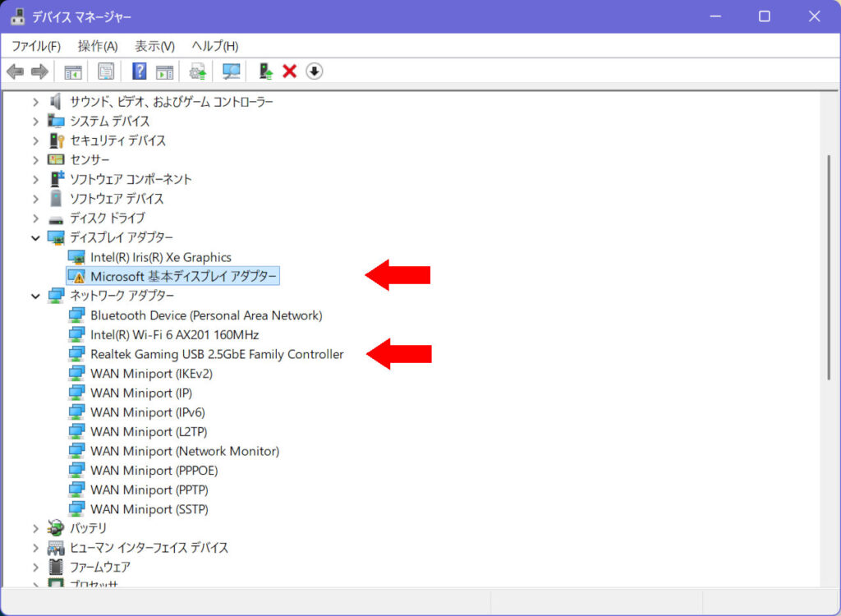Click the red X uninstall device icon
The width and height of the screenshot is (841, 616).
coord(289,71)
